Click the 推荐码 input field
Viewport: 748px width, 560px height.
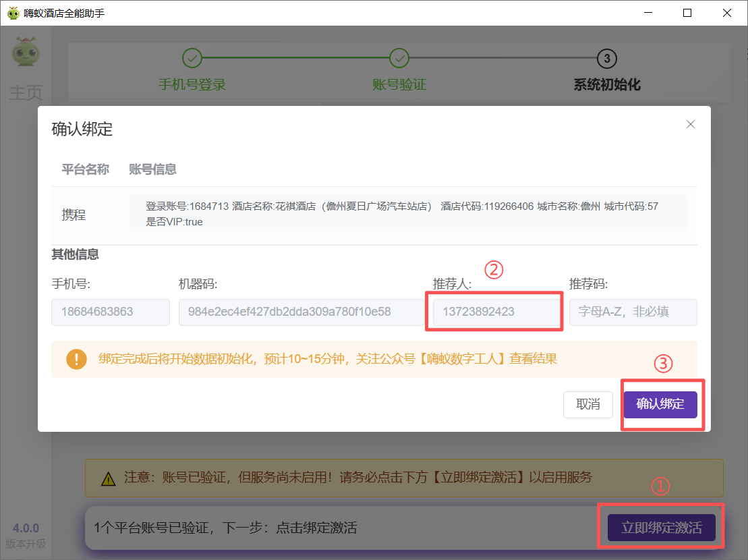633,312
